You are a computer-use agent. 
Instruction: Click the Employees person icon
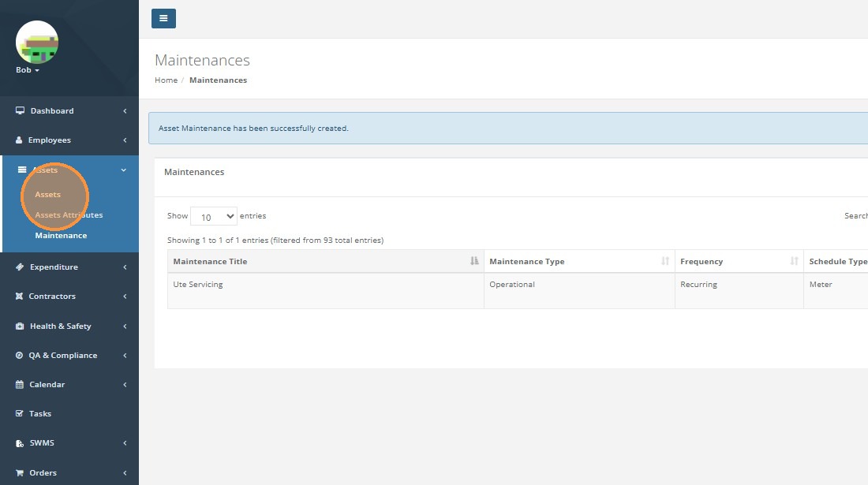(20, 140)
